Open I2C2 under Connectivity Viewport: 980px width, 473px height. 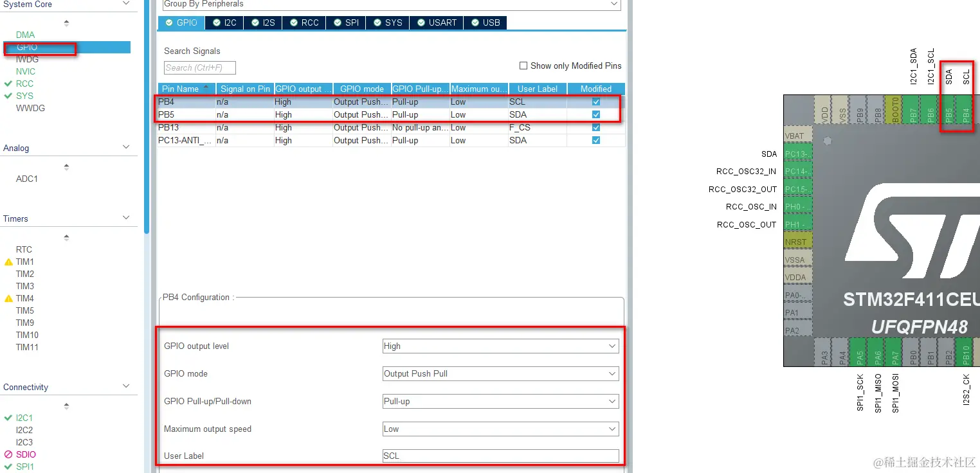click(24, 430)
